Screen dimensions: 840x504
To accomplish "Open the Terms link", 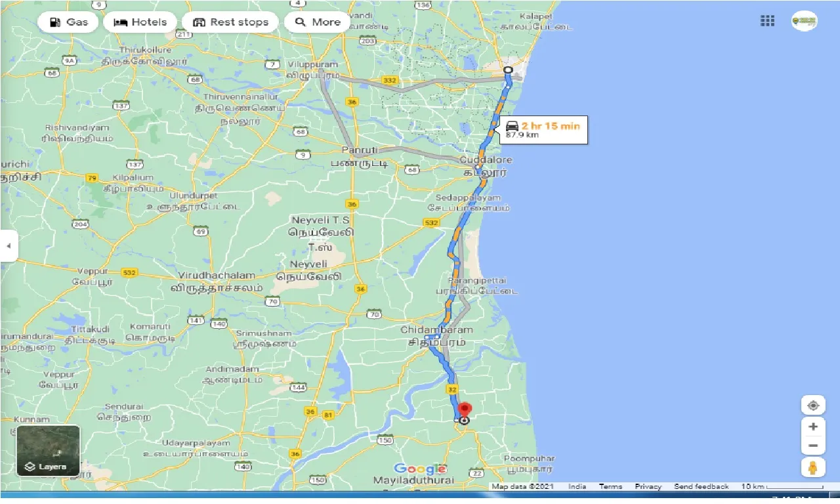I will tap(610, 487).
